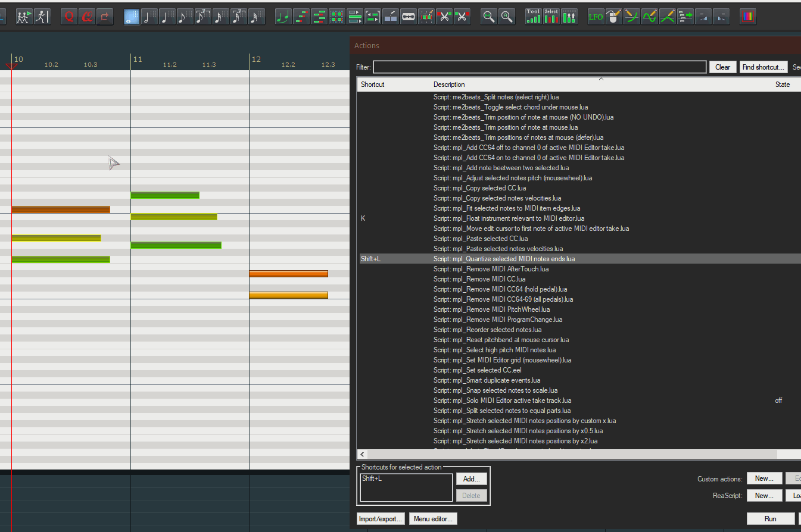The image size is (801, 532).
Task: Set grid to half note icon
Action: [149, 17]
